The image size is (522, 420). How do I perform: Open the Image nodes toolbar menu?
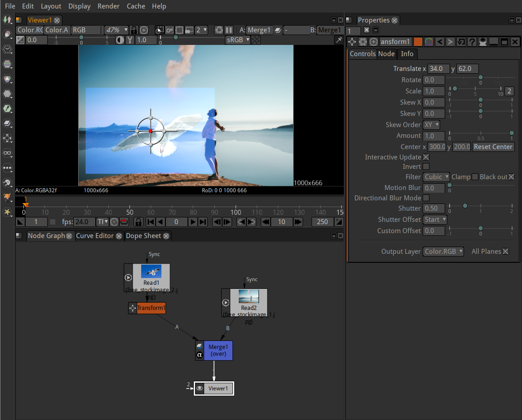tap(7, 20)
